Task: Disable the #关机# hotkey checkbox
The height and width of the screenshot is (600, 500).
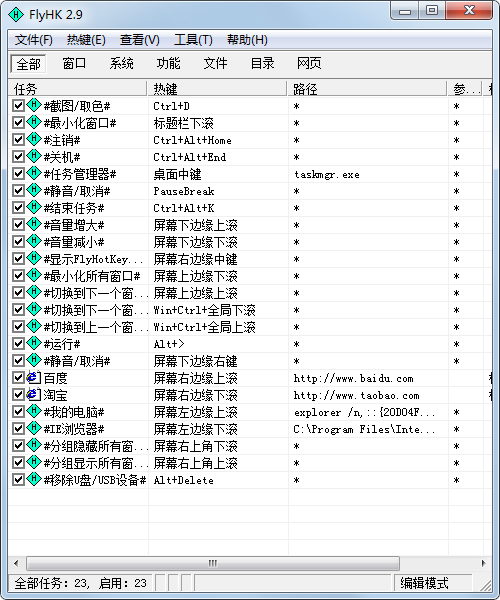Action: (x=18, y=157)
